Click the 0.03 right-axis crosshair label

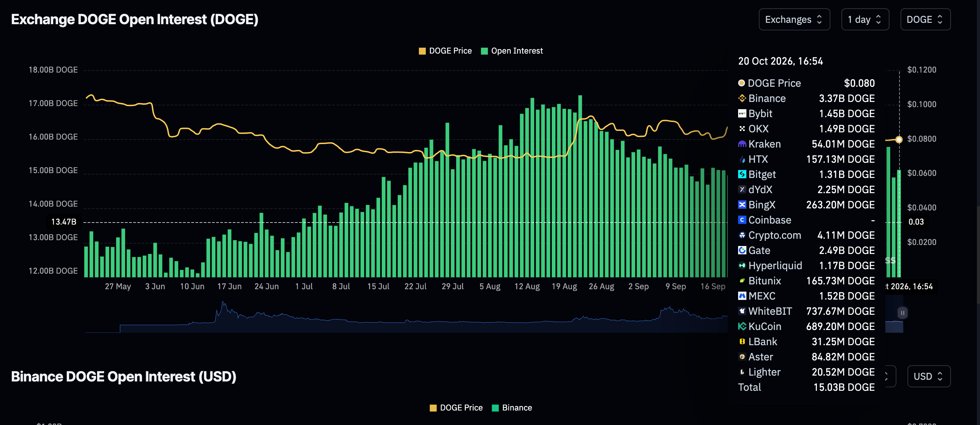click(x=916, y=222)
